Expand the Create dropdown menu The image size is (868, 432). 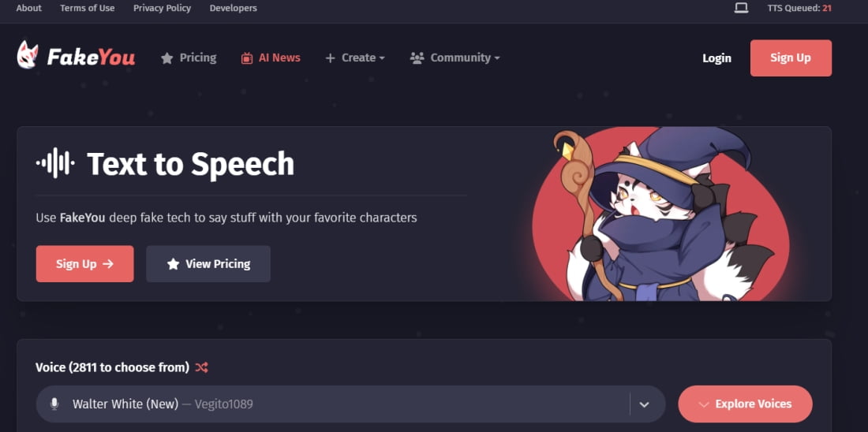tap(355, 58)
